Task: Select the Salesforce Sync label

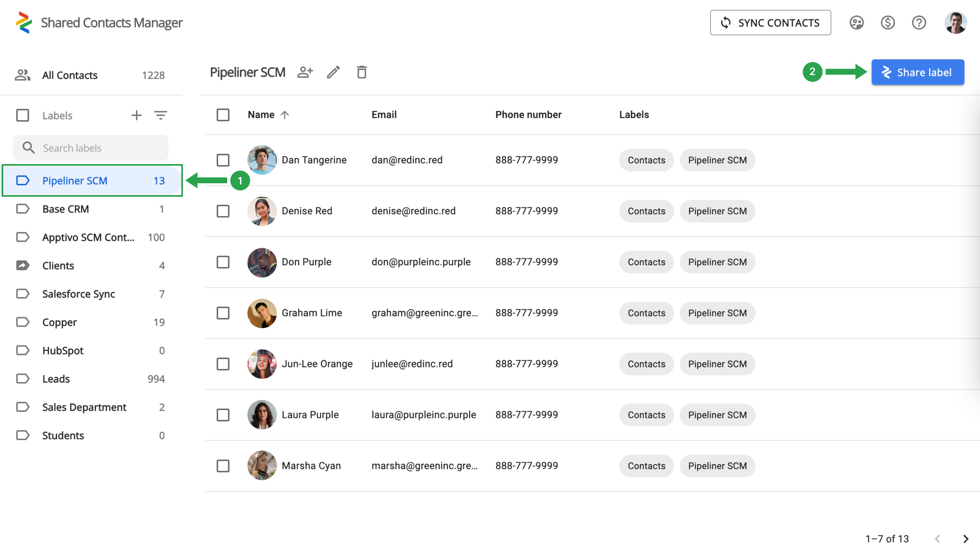Action: click(x=91, y=294)
